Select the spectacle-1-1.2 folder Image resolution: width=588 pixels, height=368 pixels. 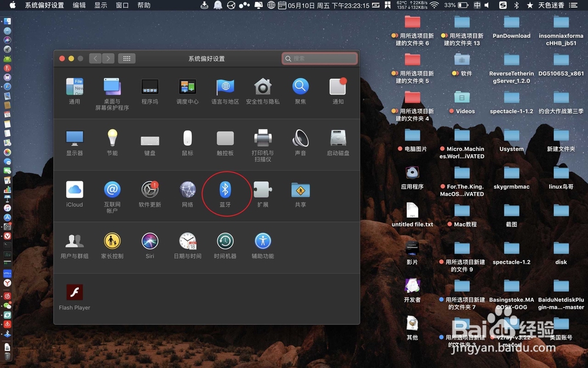tap(512, 98)
